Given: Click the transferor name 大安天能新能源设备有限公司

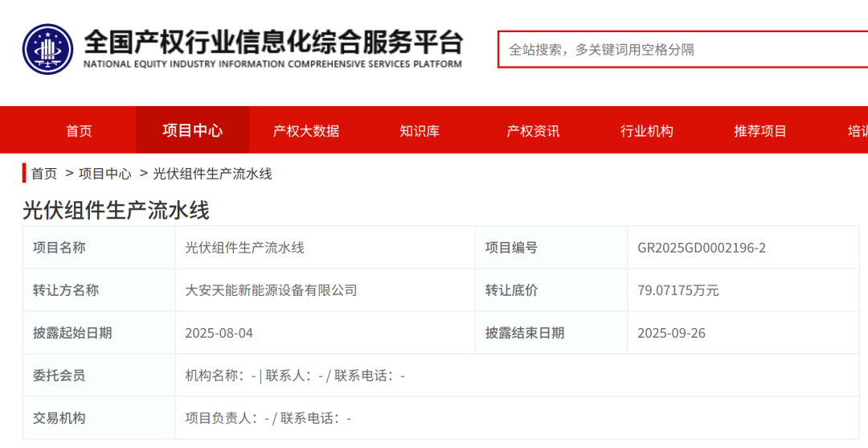Looking at the screenshot, I should 271,290.
